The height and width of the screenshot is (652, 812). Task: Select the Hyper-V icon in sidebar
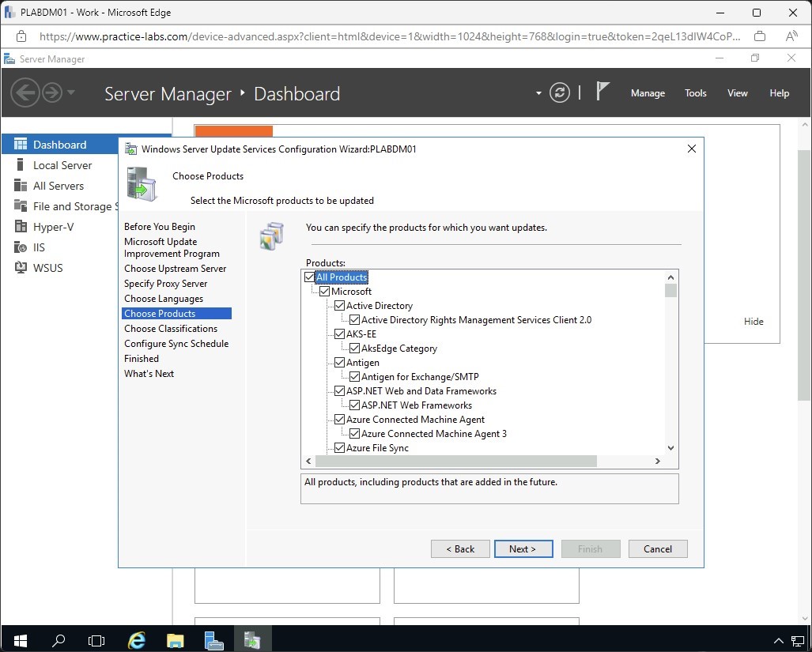20,227
